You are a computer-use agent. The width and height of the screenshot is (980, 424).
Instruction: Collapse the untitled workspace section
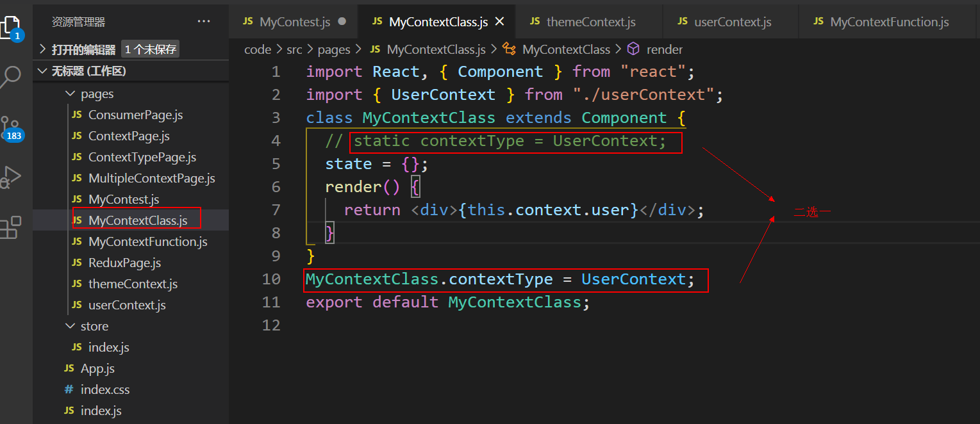coord(42,71)
